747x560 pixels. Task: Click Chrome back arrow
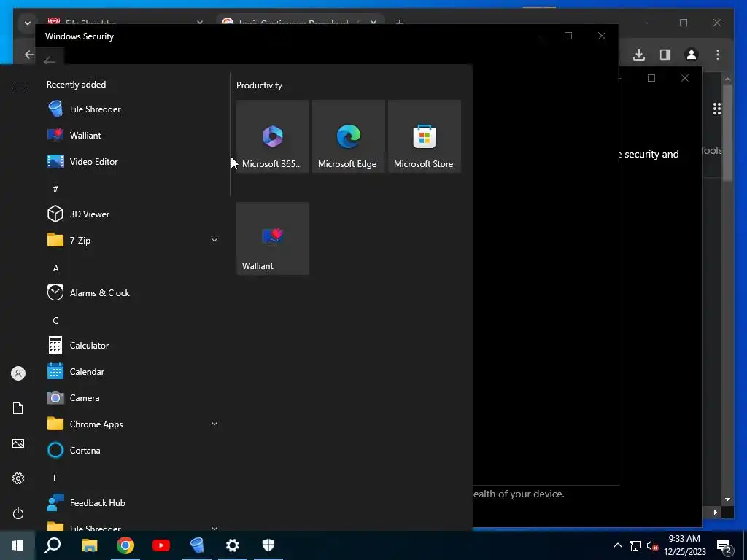[x=29, y=55]
